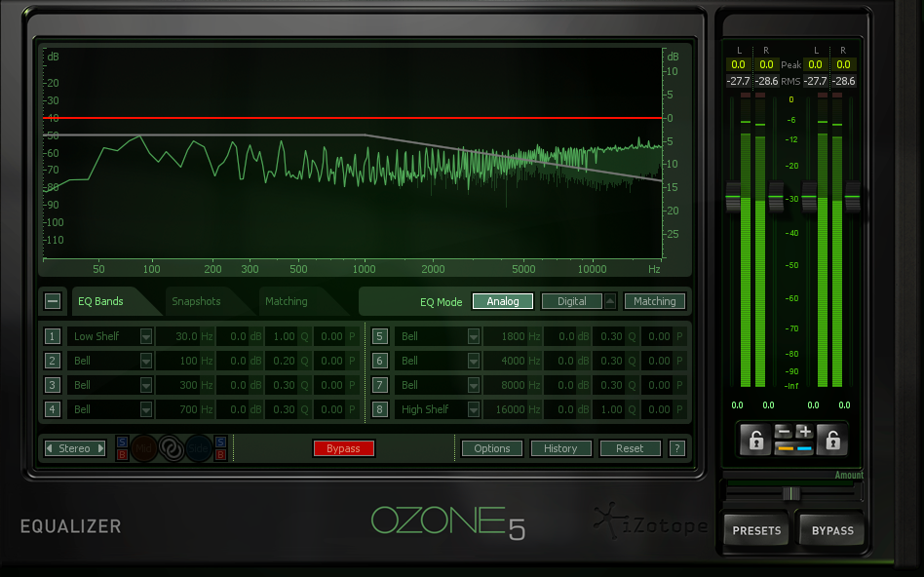This screenshot has height=577, width=924.
Task: Click the linked-rings icon between Mid and Side
Action: pos(172,448)
